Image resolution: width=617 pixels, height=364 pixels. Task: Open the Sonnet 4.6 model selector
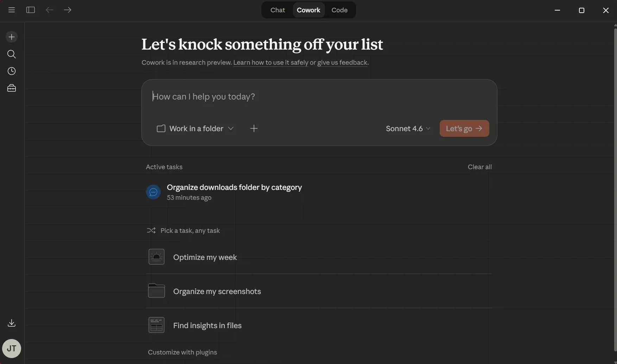point(407,128)
